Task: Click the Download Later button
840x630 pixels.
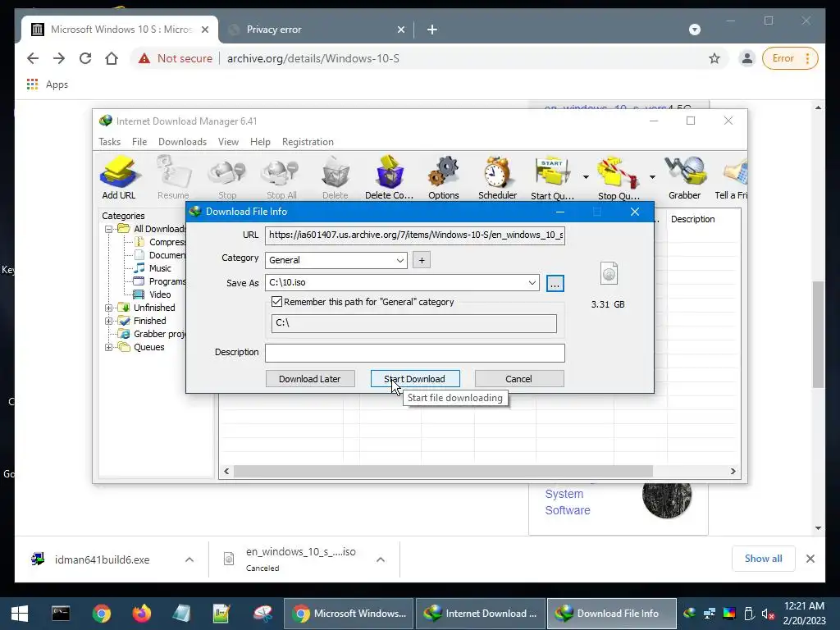Action: coord(310,379)
